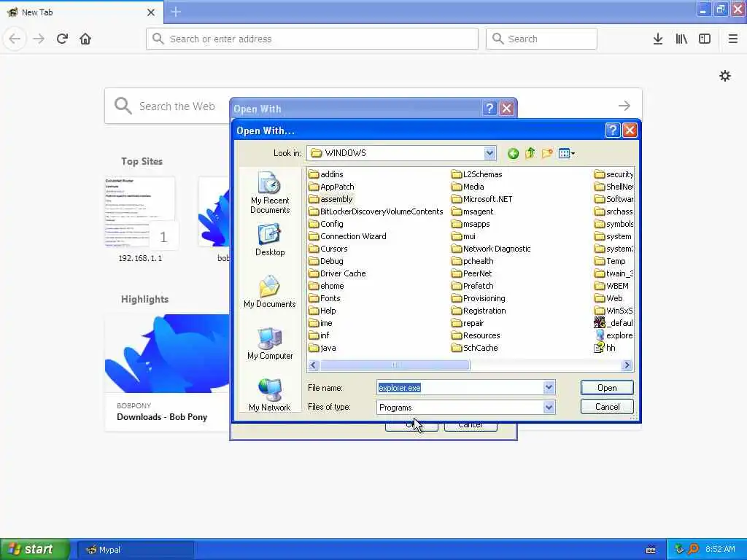747x560 pixels.
Task: Toggle the browser sidebar icon
Action: pos(705,39)
